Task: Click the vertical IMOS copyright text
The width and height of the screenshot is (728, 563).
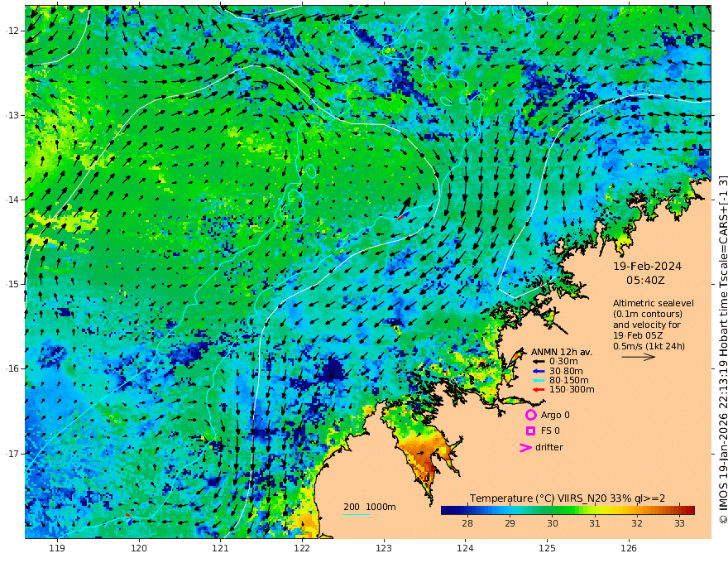Action: coord(723,349)
